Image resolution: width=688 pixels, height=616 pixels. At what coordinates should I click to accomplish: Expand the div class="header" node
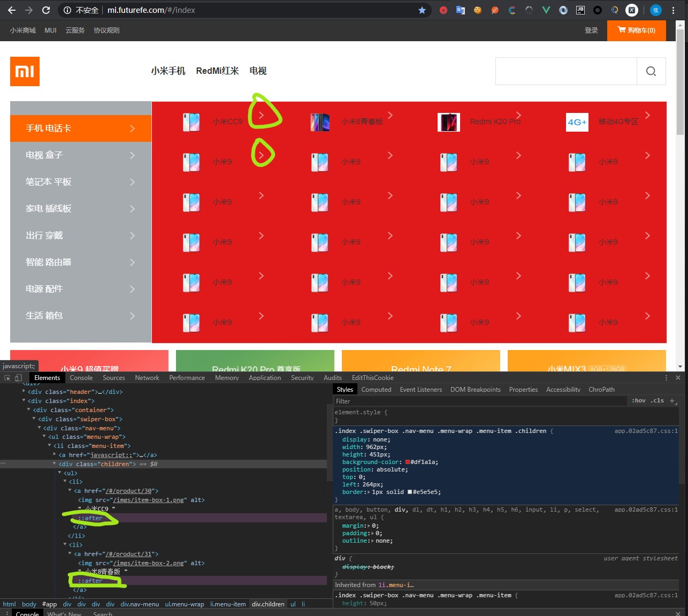(x=24, y=392)
